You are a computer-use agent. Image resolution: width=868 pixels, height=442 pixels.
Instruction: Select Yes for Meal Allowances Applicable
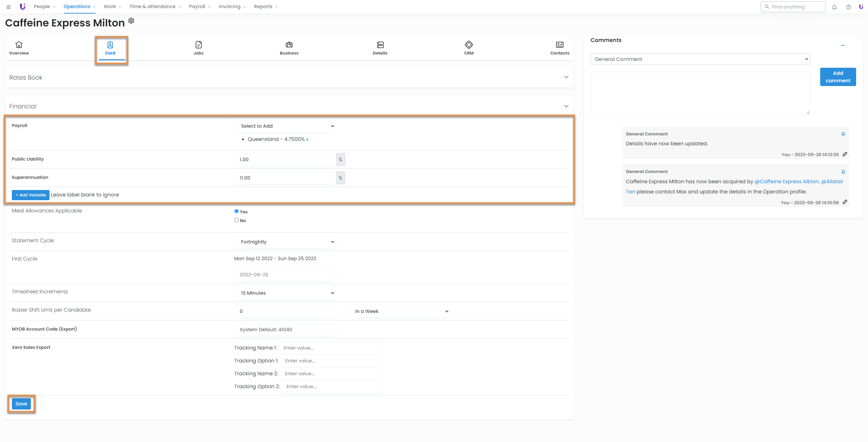click(236, 211)
